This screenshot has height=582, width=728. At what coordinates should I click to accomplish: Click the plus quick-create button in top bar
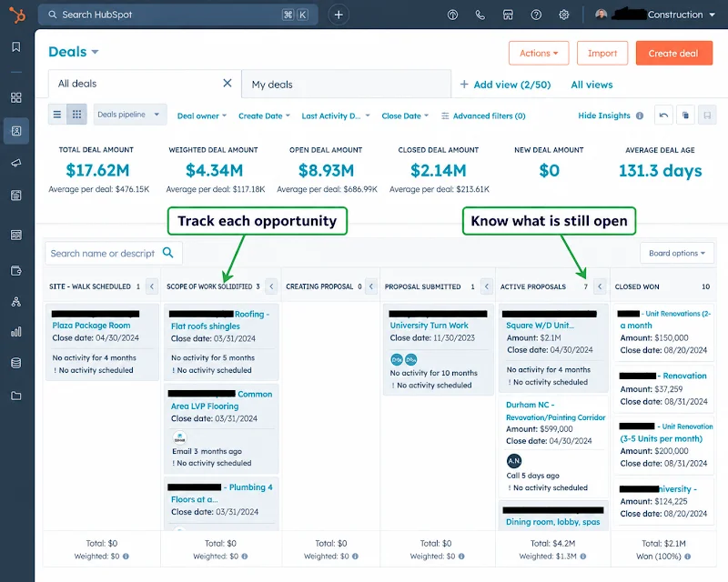click(x=339, y=15)
